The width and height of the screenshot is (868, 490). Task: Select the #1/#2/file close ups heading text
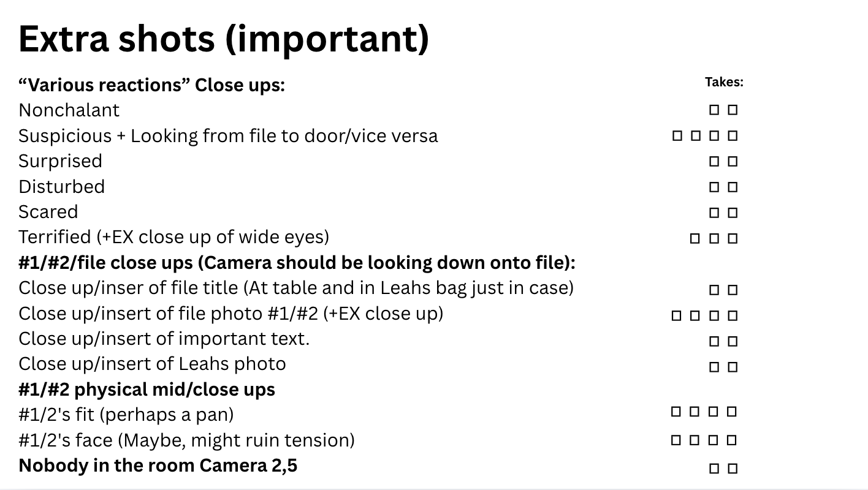tap(297, 262)
